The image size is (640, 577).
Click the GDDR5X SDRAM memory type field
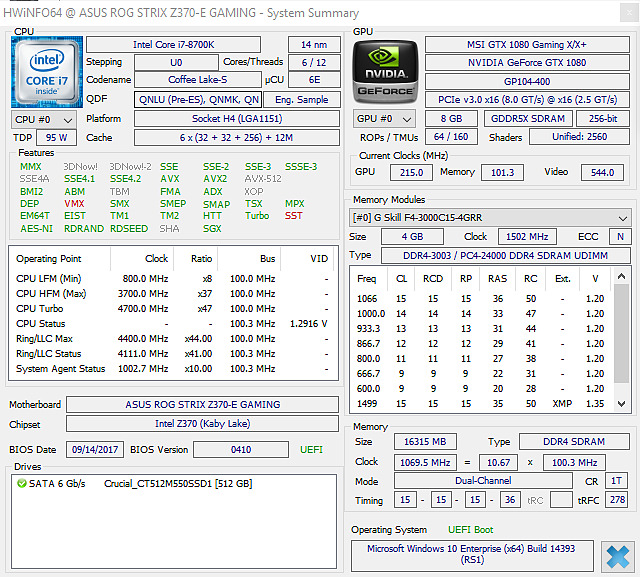point(528,119)
